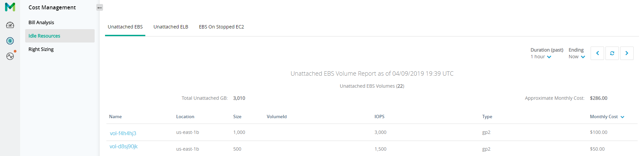The width and height of the screenshot is (644, 156).
Task: Open volume vol-f4h4hj3 link
Action: [x=123, y=133]
